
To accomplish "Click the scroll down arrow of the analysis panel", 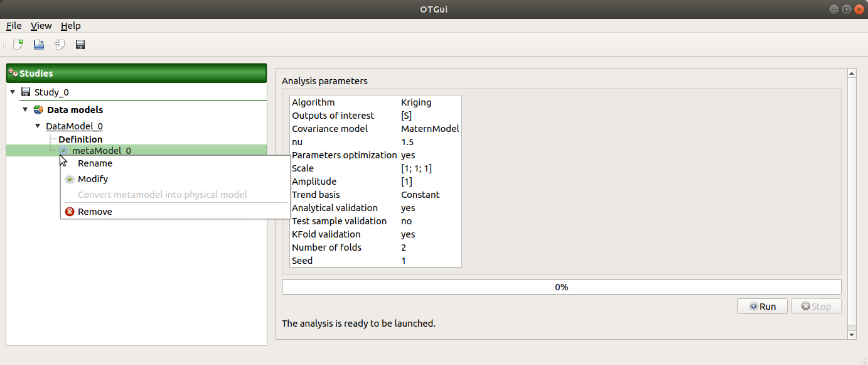I will 852,335.
